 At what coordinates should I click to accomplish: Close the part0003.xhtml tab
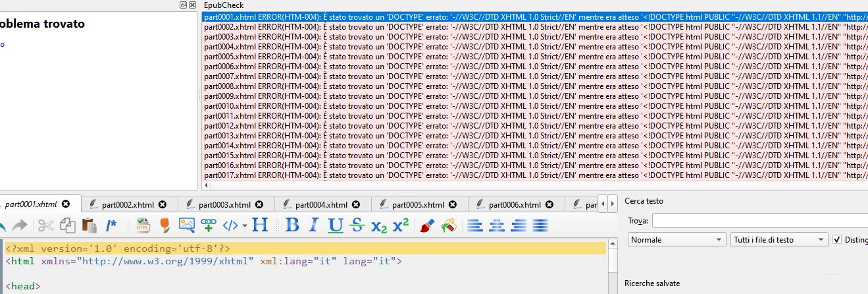259,204
